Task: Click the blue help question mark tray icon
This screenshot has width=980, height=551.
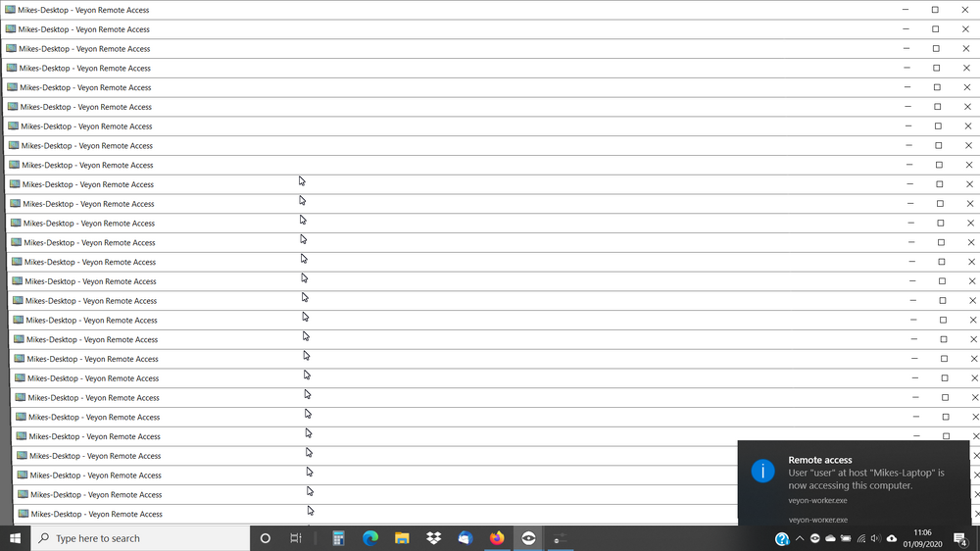Action: (782, 538)
